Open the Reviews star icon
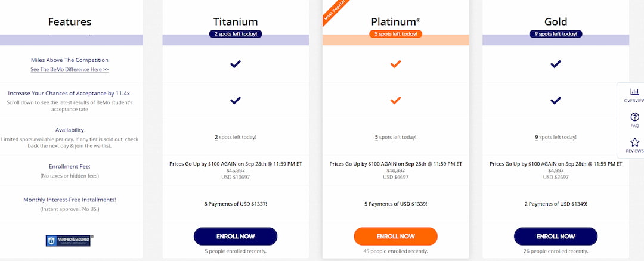Viewport: 644px width, 261px height. point(634,142)
